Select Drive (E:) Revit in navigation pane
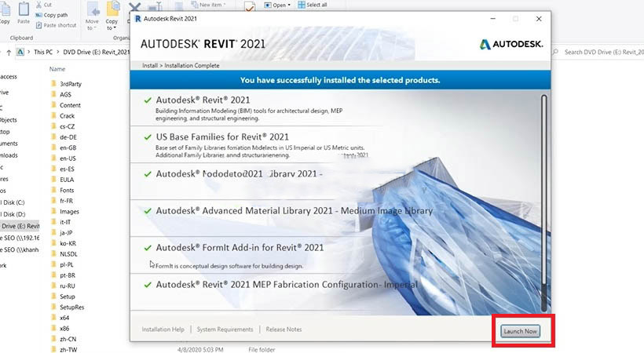 click(x=20, y=226)
